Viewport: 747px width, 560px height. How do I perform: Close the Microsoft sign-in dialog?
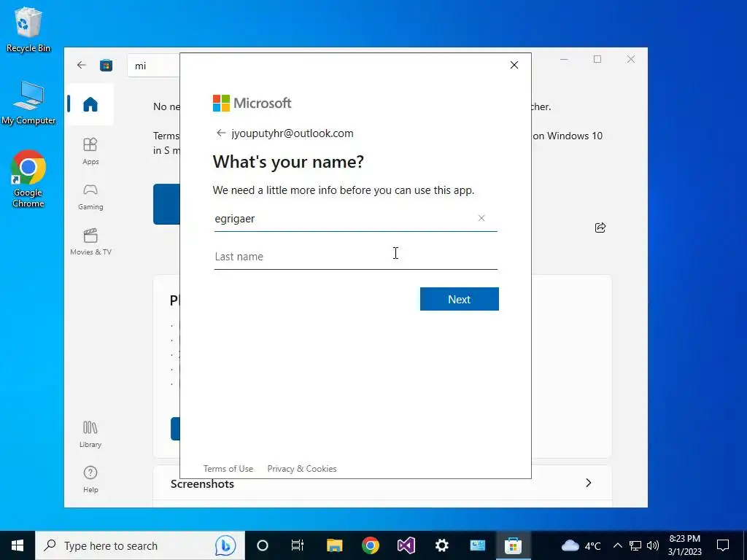click(514, 65)
